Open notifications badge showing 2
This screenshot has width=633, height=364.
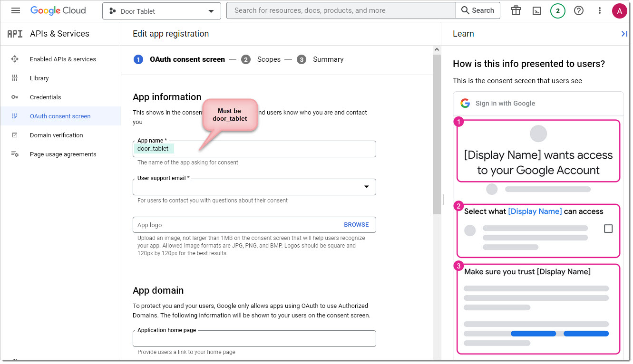tap(558, 10)
